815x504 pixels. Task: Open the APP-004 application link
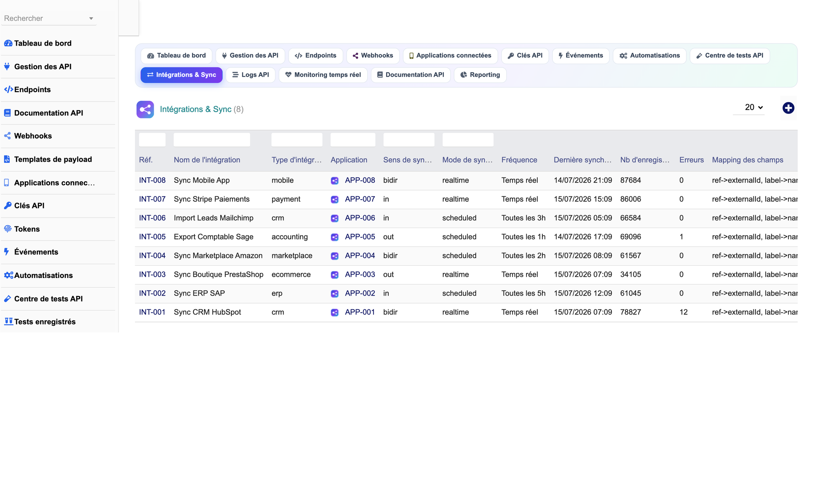[x=360, y=256]
